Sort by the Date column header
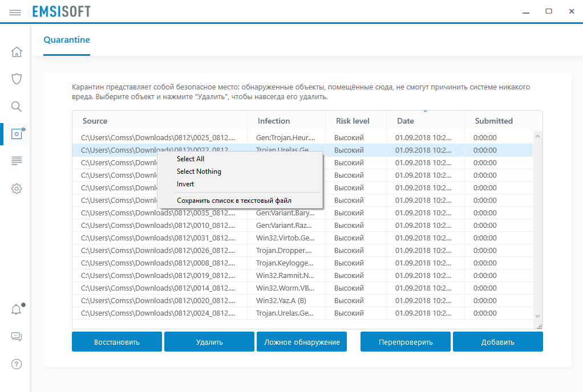The width and height of the screenshot is (583, 392). click(x=426, y=121)
